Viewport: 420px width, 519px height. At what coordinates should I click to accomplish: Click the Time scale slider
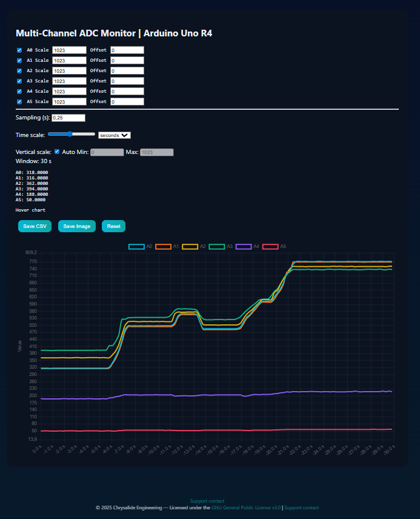click(x=71, y=134)
